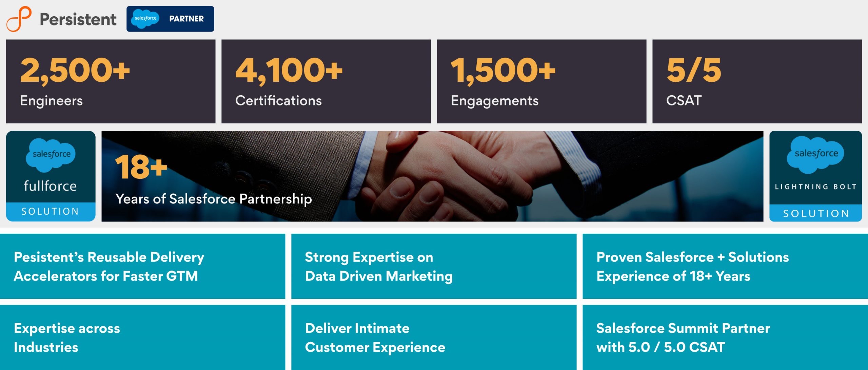Select the 1,500+ Engineagements stat tile
Viewport: 868px width, 370px height.
541,81
